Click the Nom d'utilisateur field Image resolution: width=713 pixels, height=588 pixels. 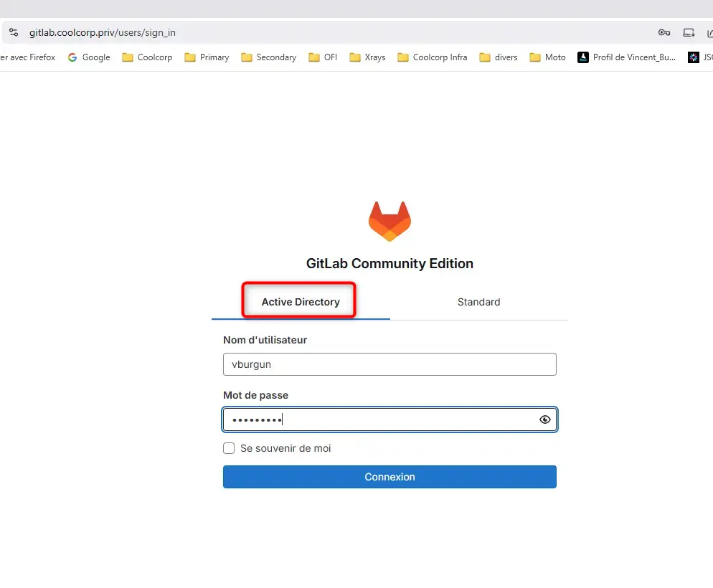pos(389,364)
